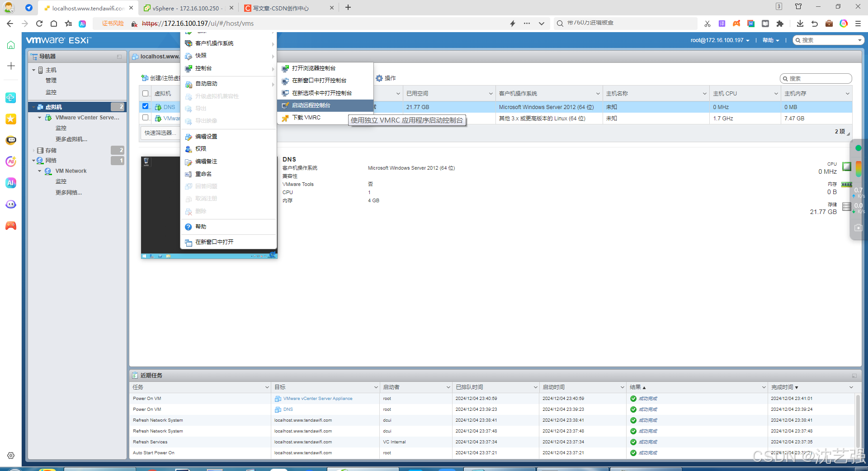Screen dimensions: 868x471
Task: Click the 在新窗口中打开控制台 icon
Action: tap(285, 81)
